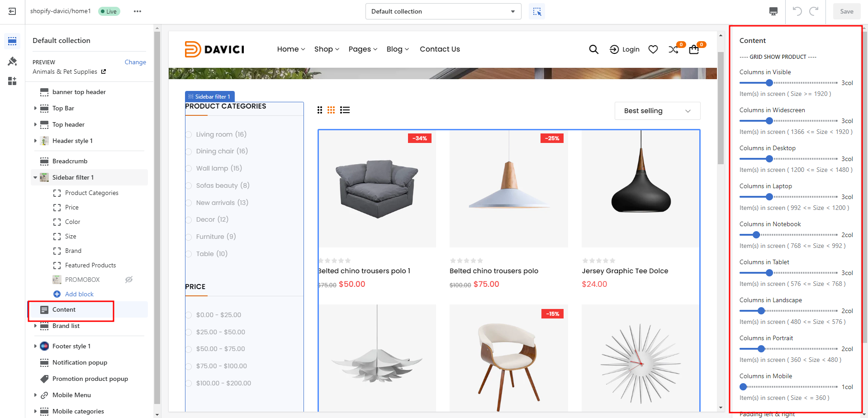
Task: Collapse the Sidebar filter 1 section
Action: [35, 177]
